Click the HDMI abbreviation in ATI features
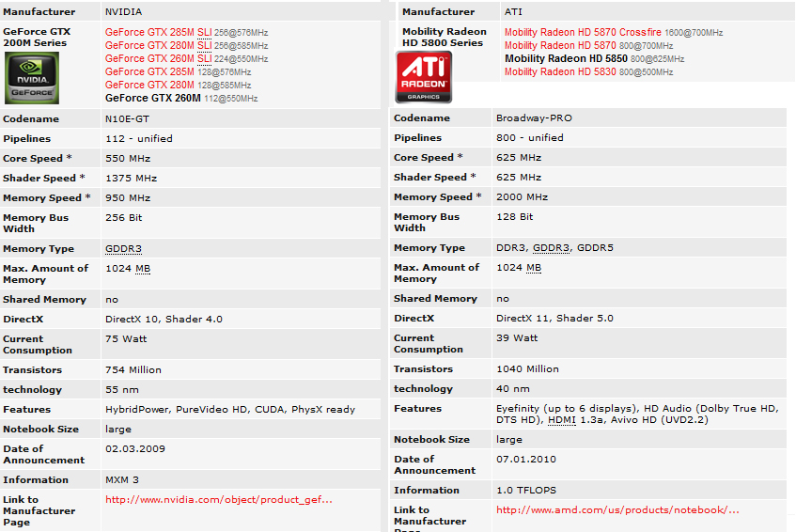Image resolution: width=796 pixels, height=532 pixels. tap(561, 420)
